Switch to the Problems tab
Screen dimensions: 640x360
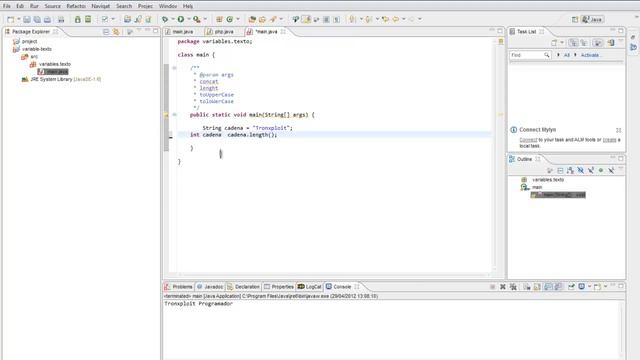pyautogui.click(x=178, y=287)
